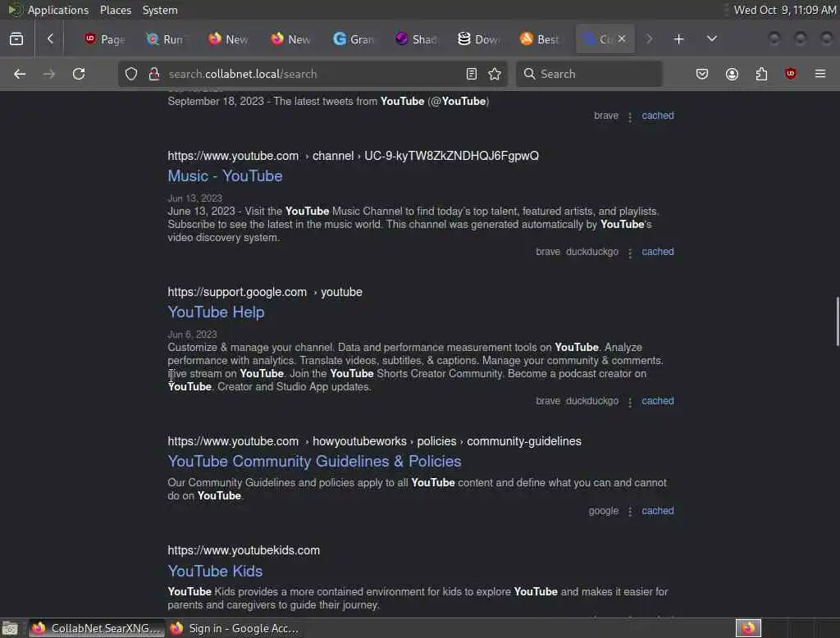This screenshot has height=638, width=840.
Task: Open Pocket save icon
Action: [x=702, y=74]
